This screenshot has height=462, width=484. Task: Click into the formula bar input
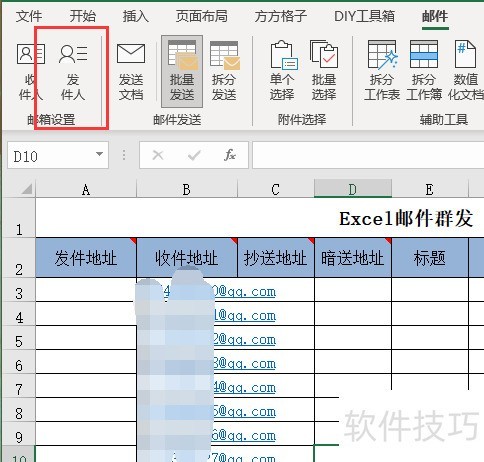(x=368, y=155)
